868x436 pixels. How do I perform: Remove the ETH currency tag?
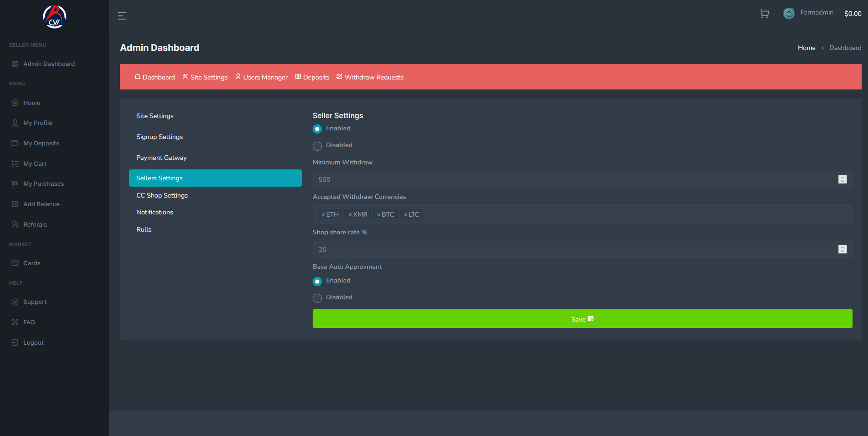coord(323,214)
